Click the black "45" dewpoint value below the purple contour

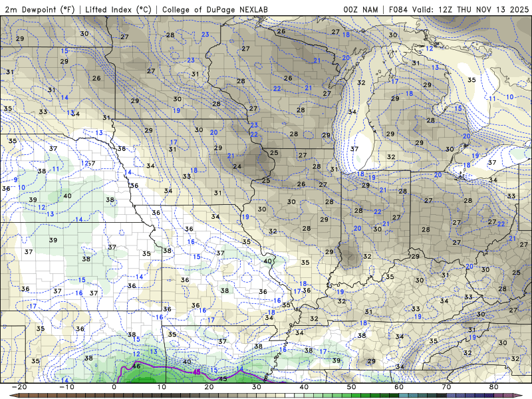click(223, 379)
